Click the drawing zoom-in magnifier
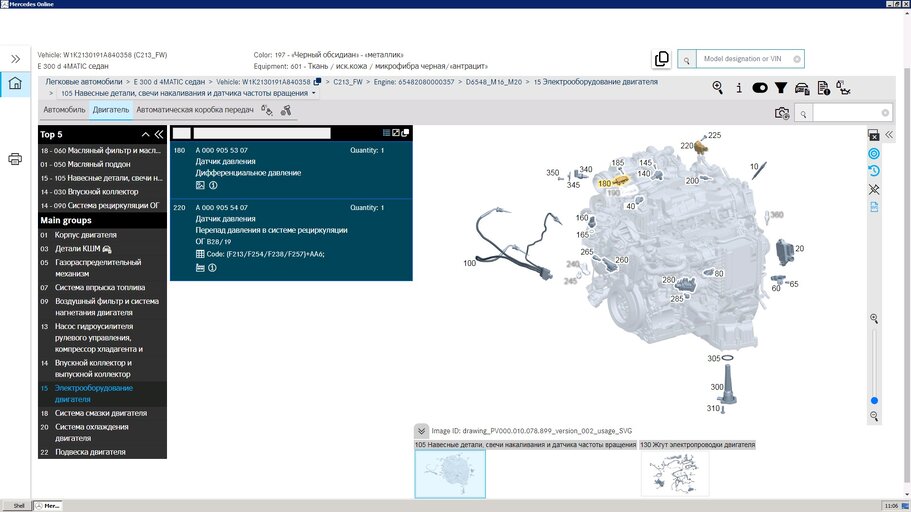Screen dimensions: 911x512 pyautogui.click(x=874, y=318)
